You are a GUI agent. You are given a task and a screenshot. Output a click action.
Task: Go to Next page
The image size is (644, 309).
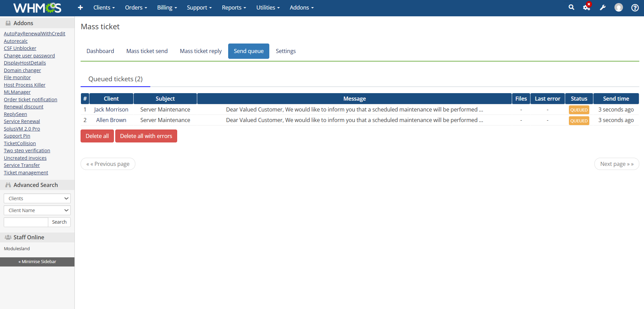click(617, 164)
